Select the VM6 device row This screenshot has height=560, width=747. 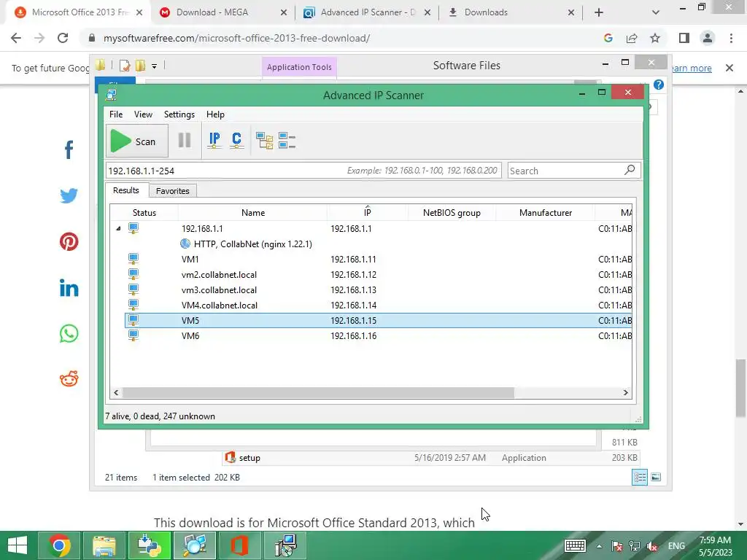click(379, 335)
